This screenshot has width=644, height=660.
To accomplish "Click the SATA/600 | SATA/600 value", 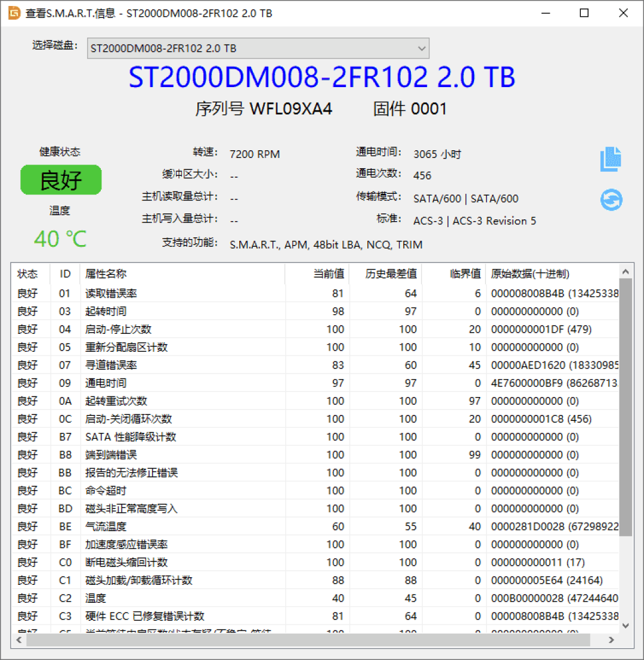I will 466,199.
